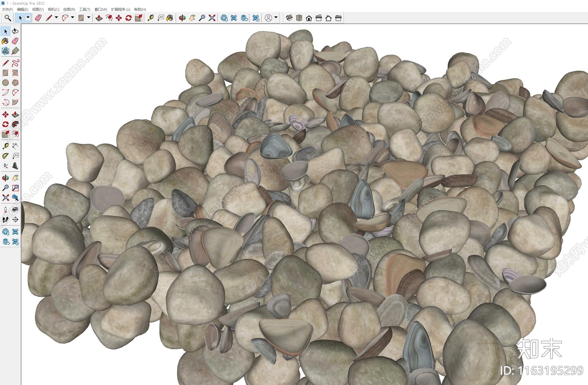The width and height of the screenshot is (588, 385).
Task: Expand the Line tool dropdown arrow
Action: 56,17
